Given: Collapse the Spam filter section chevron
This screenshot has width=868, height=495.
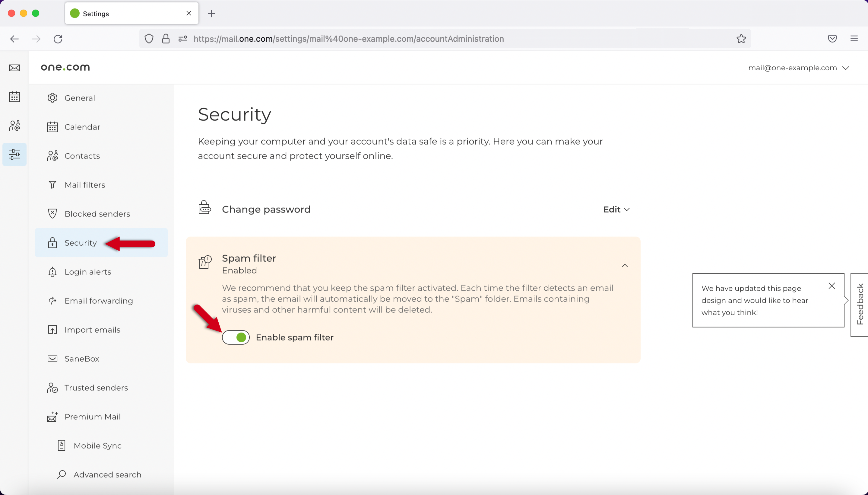Looking at the screenshot, I should [624, 265].
